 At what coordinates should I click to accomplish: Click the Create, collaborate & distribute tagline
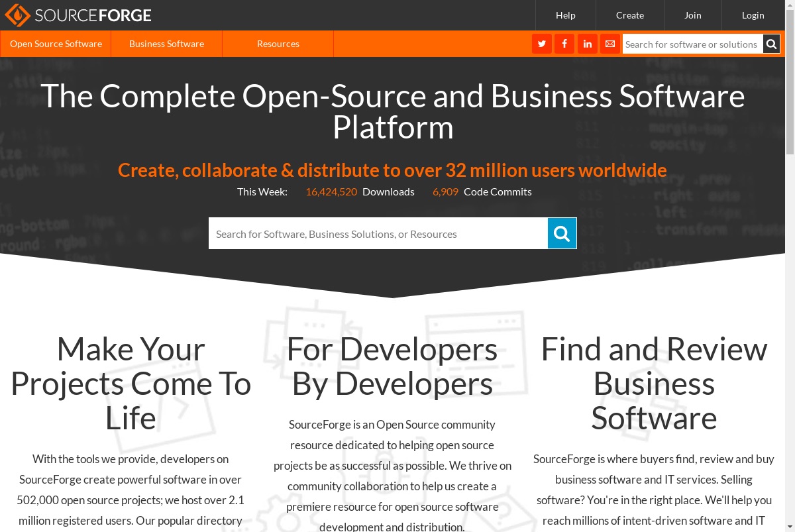pos(392,170)
